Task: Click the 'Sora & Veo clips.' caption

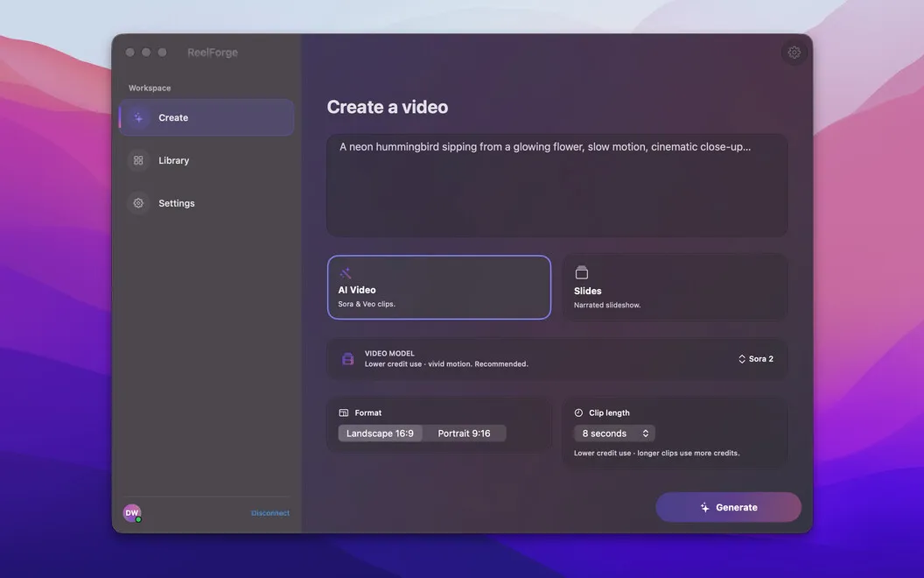Action: click(367, 305)
